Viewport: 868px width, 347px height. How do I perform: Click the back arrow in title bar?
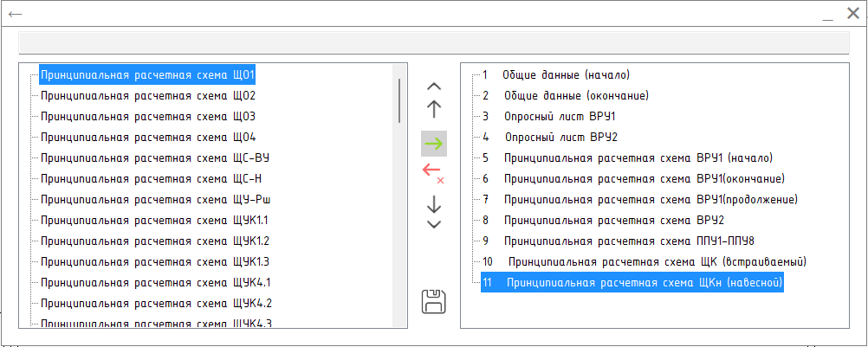[x=15, y=14]
